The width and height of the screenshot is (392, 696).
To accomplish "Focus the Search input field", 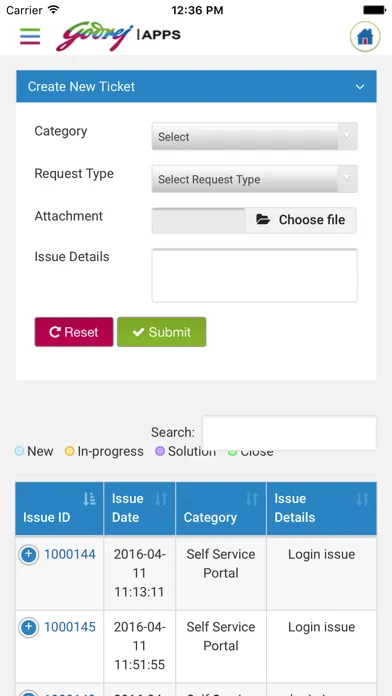I will [289, 433].
